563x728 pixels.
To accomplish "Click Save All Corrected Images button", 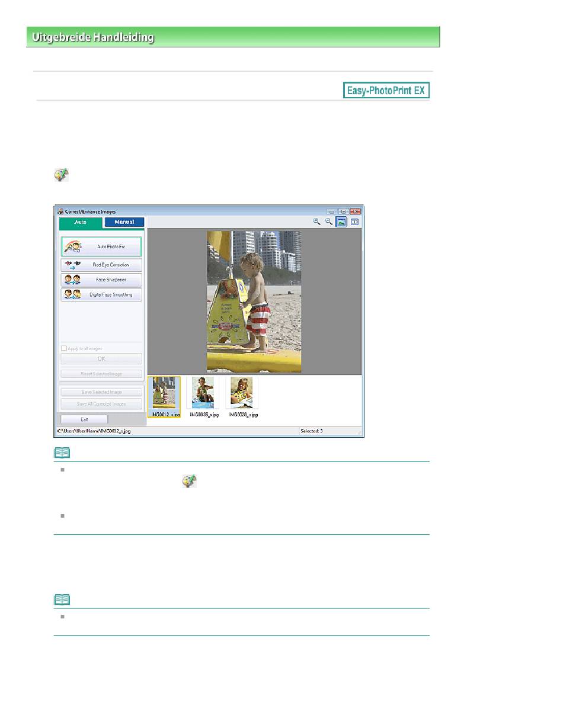I will 101,404.
